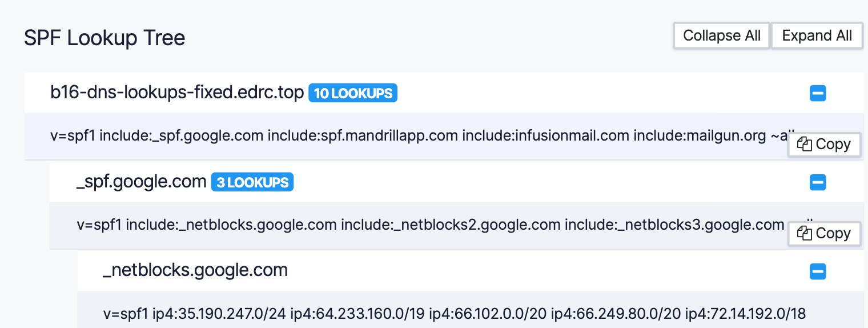868x328 pixels.
Task: Select the b16-dns-lookups-fixed.edrc.top domain title
Action: 177,93
